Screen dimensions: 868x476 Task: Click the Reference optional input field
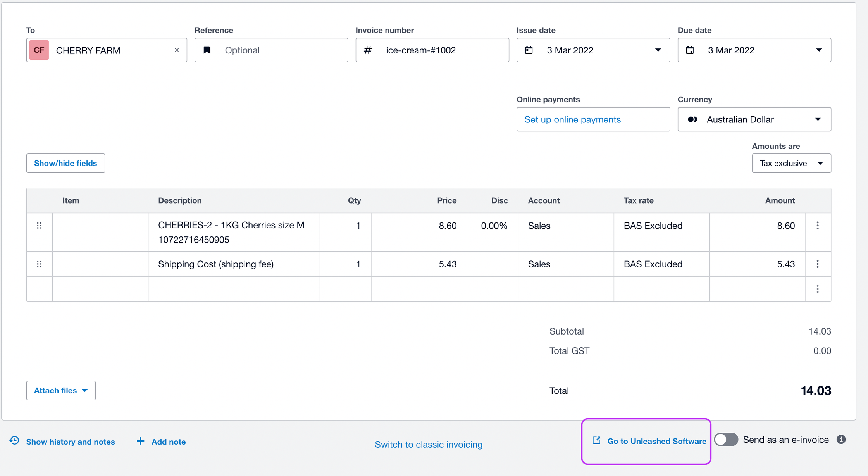[271, 50]
